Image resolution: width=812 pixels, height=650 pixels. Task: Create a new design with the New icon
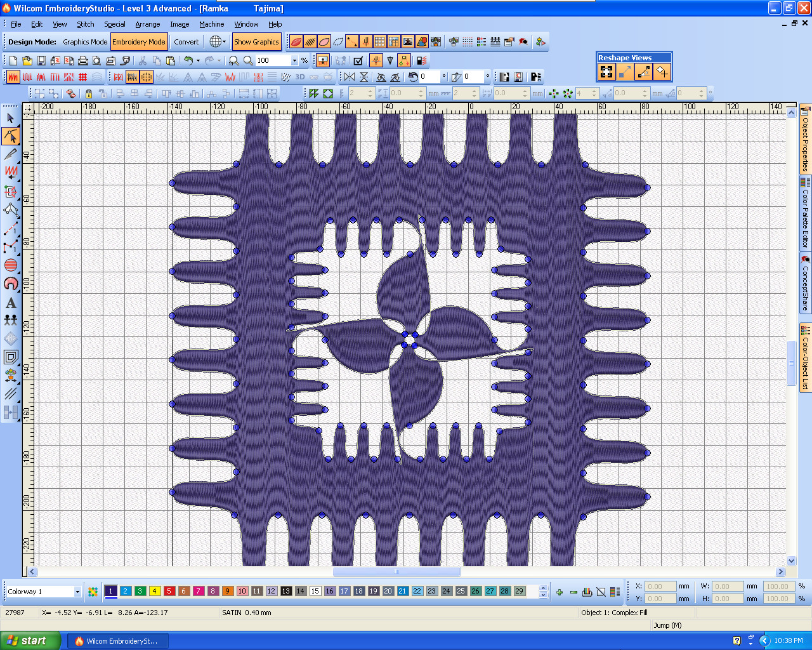coord(13,60)
